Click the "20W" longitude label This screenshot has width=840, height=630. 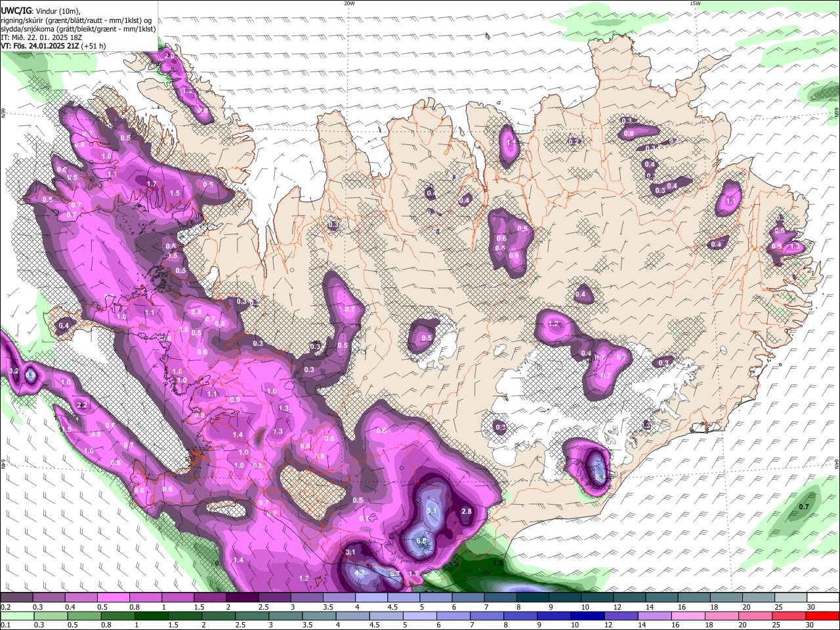pos(349,3)
